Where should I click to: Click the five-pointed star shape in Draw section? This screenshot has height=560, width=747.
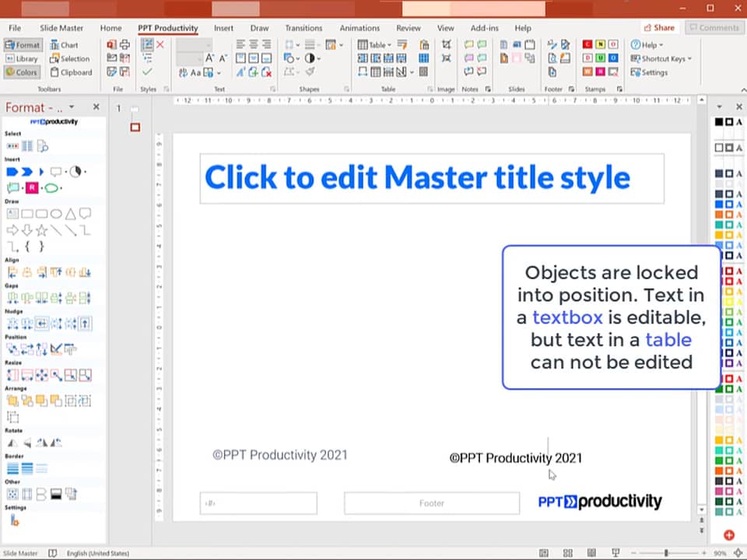click(x=41, y=230)
